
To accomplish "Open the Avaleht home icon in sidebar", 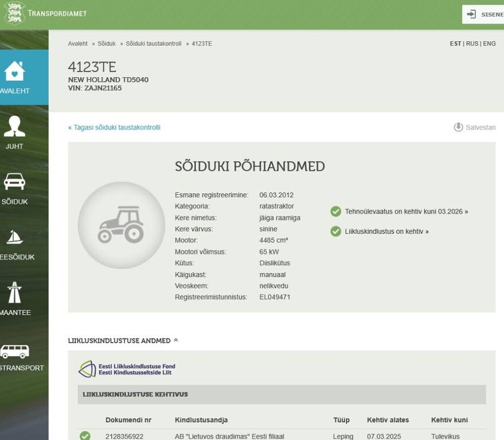I will pos(14,71).
